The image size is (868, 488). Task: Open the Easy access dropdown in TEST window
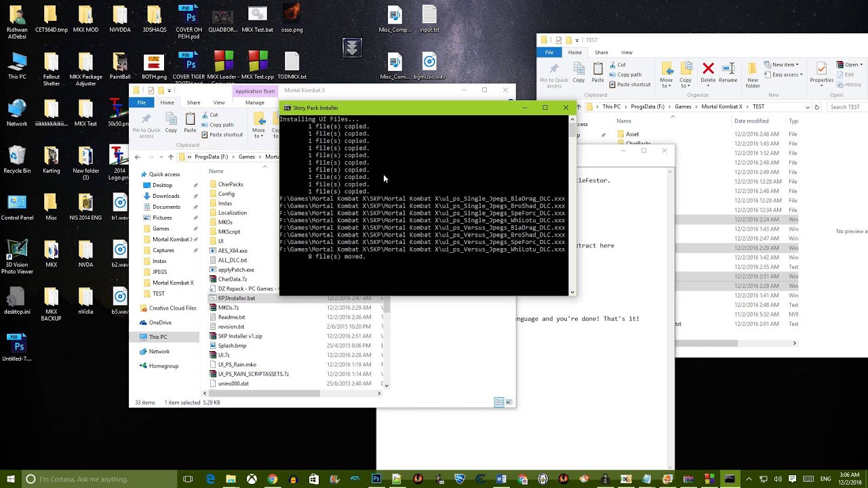point(783,75)
